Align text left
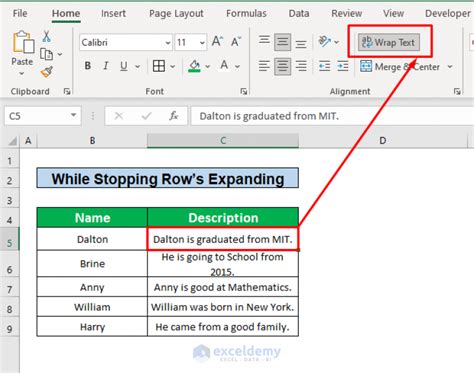The image size is (474, 373). click(x=264, y=66)
